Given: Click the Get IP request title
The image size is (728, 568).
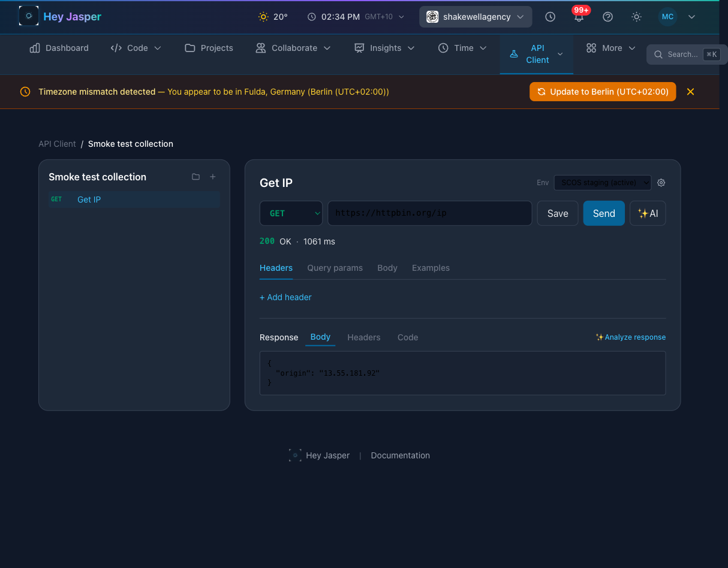Looking at the screenshot, I should (276, 183).
